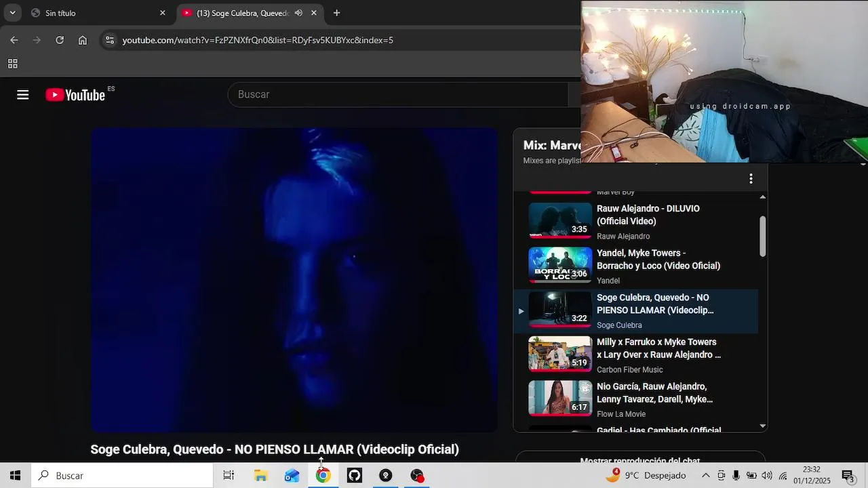Click the Windows taskbar search box

tap(122, 476)
